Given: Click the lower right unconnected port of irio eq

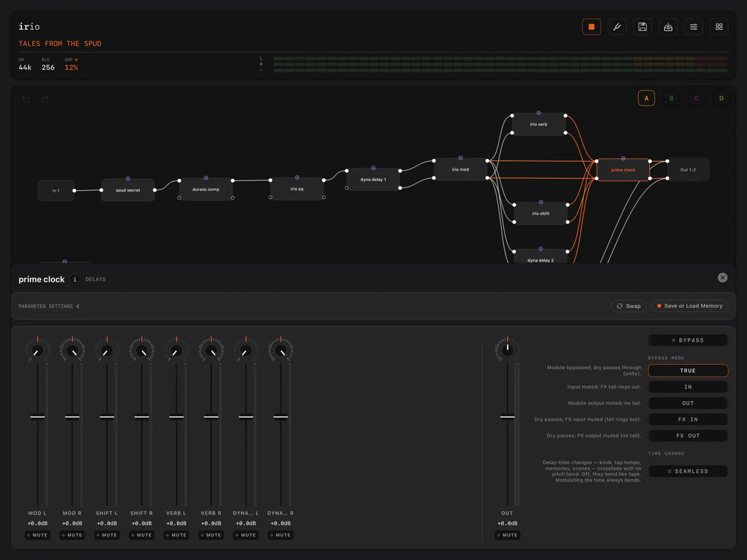Looking at the screenshot, I should click(324, 197).
